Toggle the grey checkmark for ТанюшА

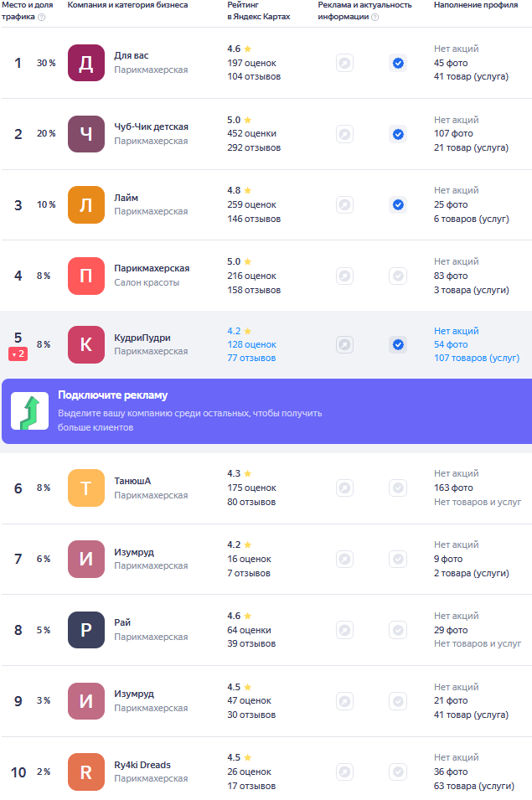[398, 488]
